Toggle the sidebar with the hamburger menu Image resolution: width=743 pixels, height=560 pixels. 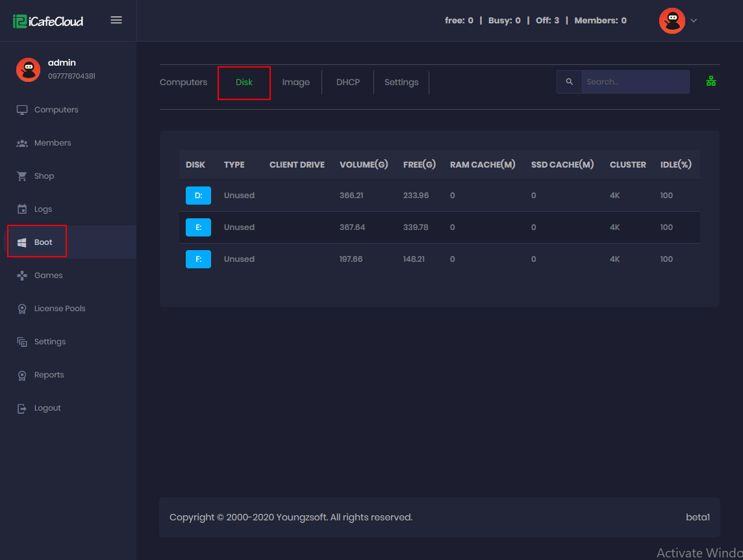(116, 19)
